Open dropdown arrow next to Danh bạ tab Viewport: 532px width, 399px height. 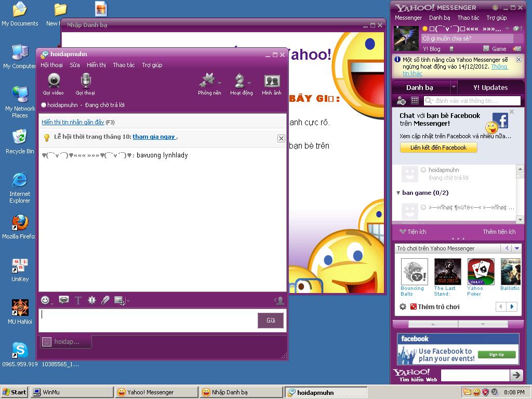454,87
